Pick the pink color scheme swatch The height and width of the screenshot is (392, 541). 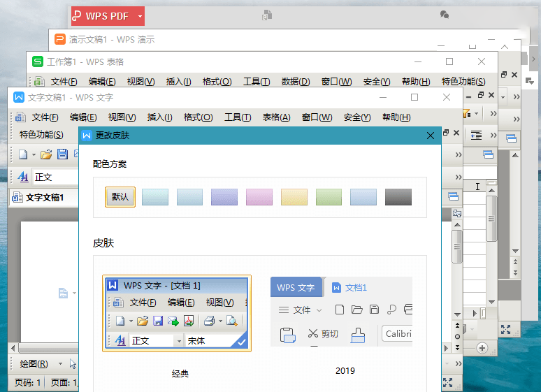(x=259, y=197)
